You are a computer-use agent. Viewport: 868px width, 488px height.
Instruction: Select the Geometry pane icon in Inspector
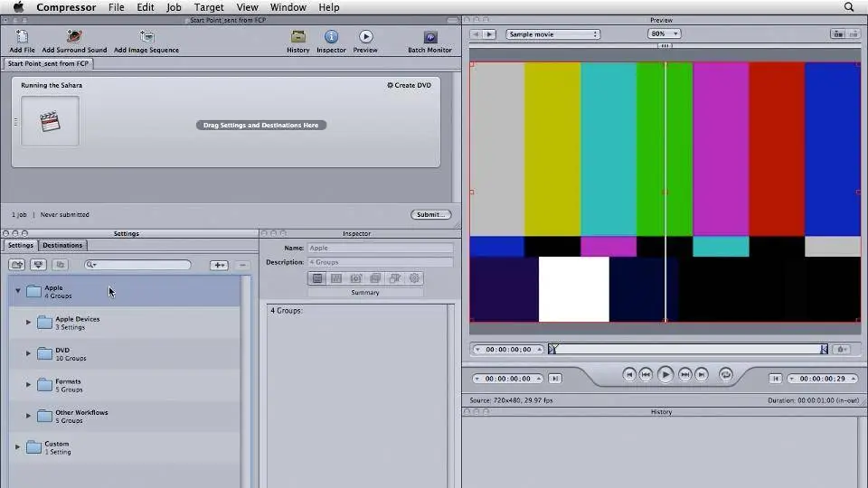pyautogui.click(x=395, y=278)
